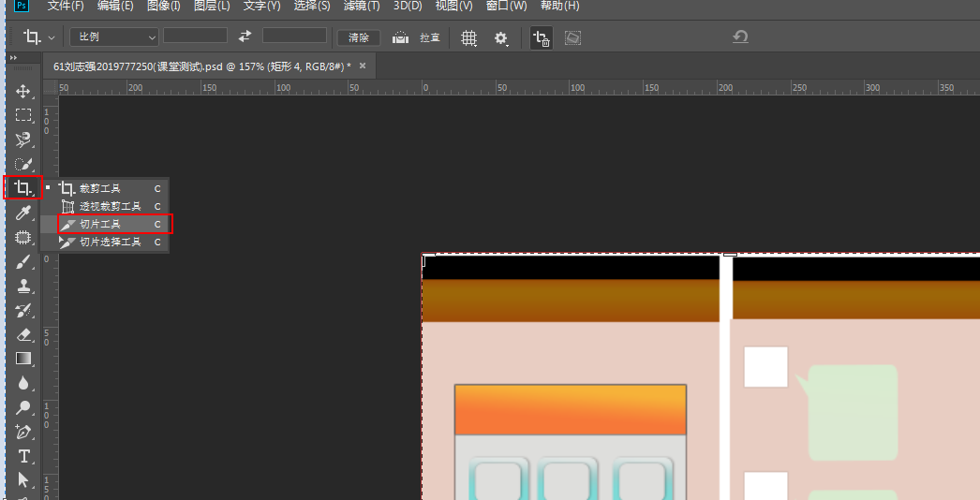The width and height of the screenshot is (980, 500).
Task: Click the 清除 button
Action: click(359, 37)
